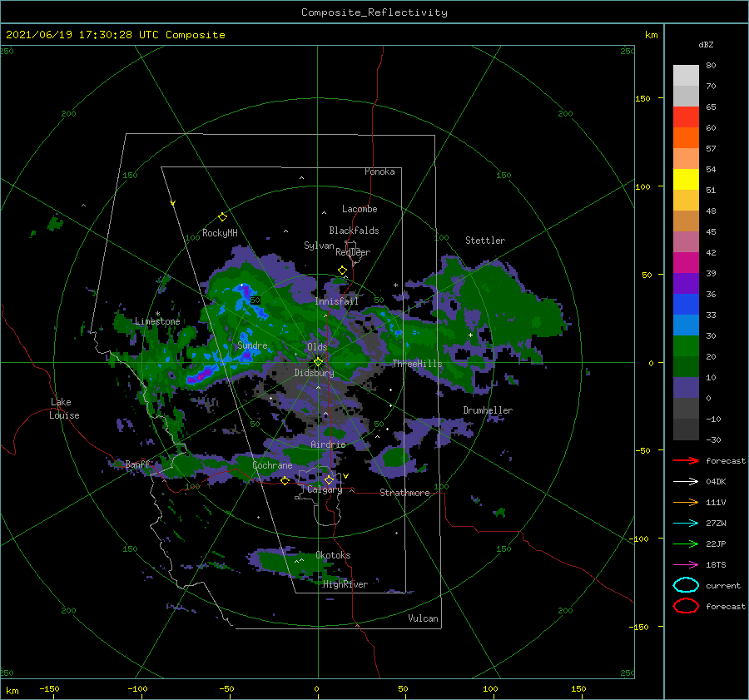The height and width of the screenshot is (700, 749).
Task: Click the cyan current ellipse icon
Action: pyautogui.click(x=686, y=585)
